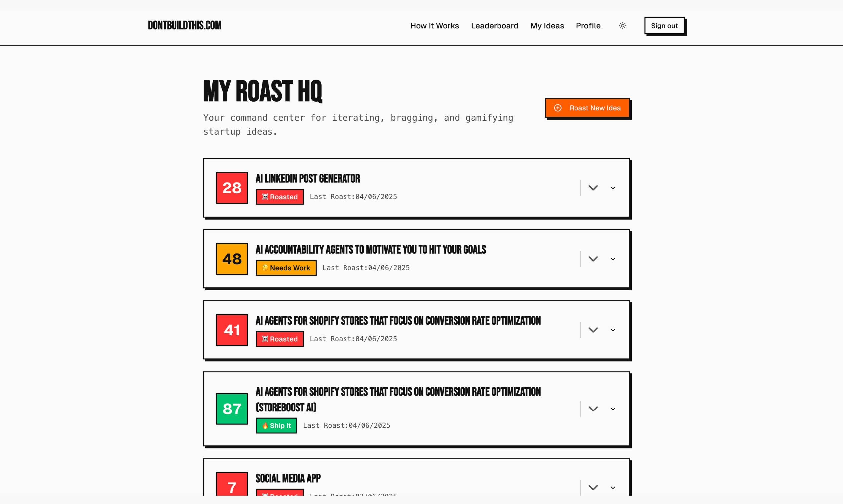Image resolution: width=843 pixels, height=504 pixels.
Task: Click the red 41 score box
Action: [232, 330]
